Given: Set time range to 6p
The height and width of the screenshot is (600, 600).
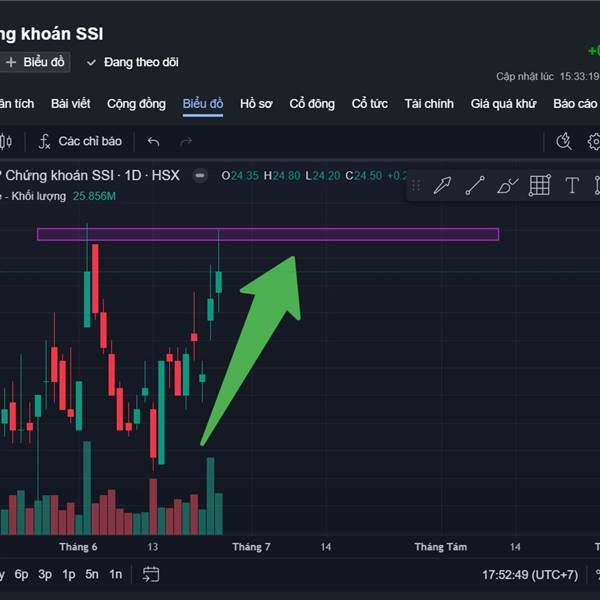Looking at the screenshot, I should 21,574.
